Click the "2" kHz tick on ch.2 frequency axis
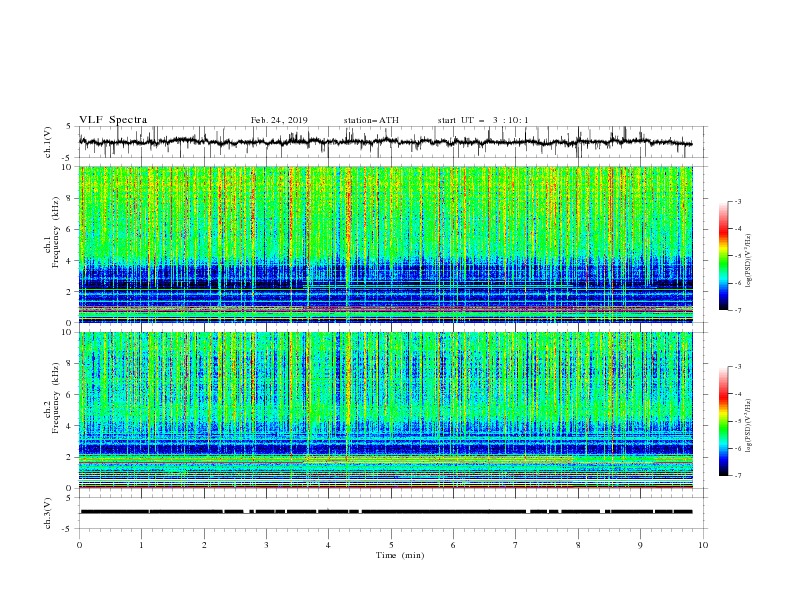792x612 pixels. [x=70, y=457]
